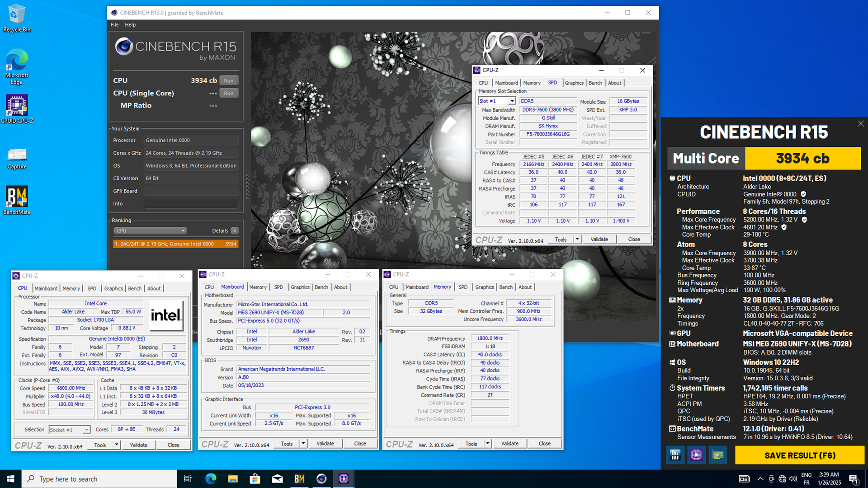Click the clock showing 2:29 AM
This screenshot has width=868, height=488.
coord(829,474)
